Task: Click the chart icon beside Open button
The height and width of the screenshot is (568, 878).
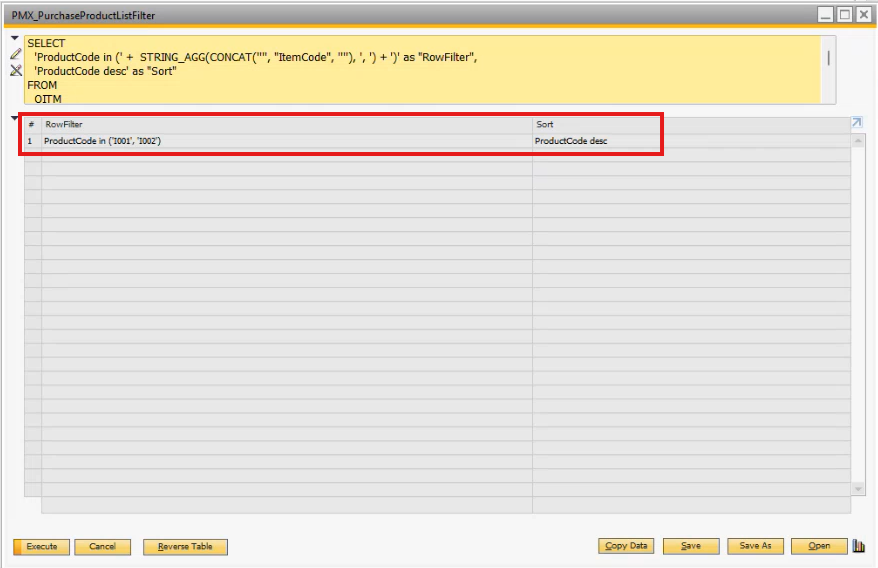Action: coord(858,546)
